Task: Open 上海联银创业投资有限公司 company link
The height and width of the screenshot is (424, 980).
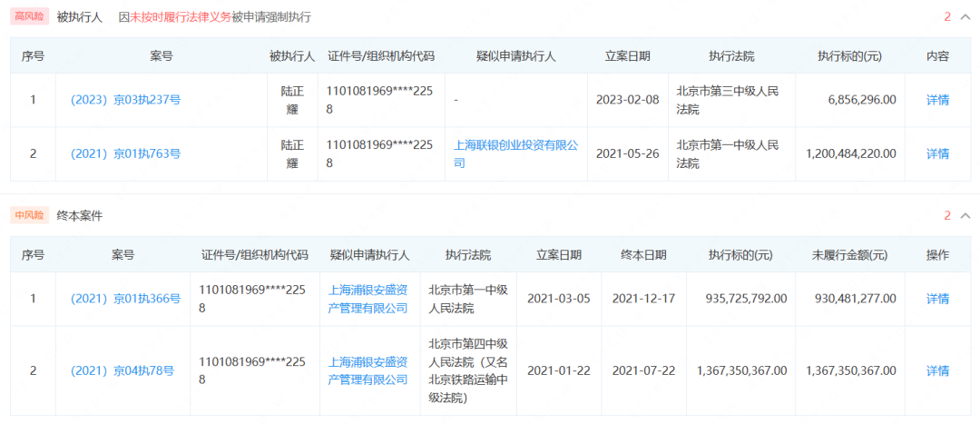Action: (515, 153)
